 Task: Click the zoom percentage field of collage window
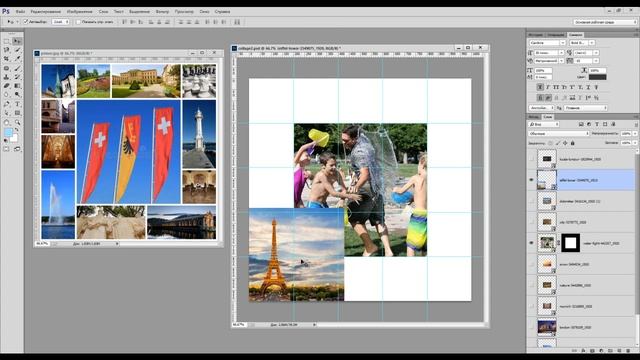click(x=239, y=324)
